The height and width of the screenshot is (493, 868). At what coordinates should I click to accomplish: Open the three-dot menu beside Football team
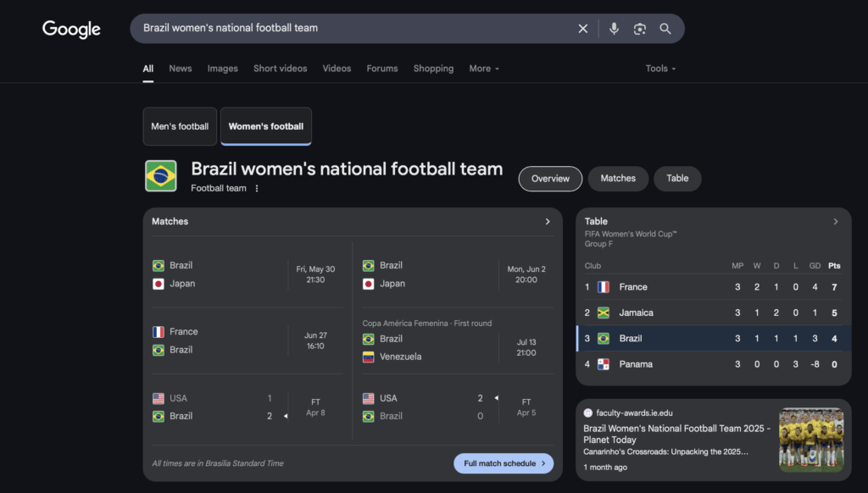tap(257, 188)
